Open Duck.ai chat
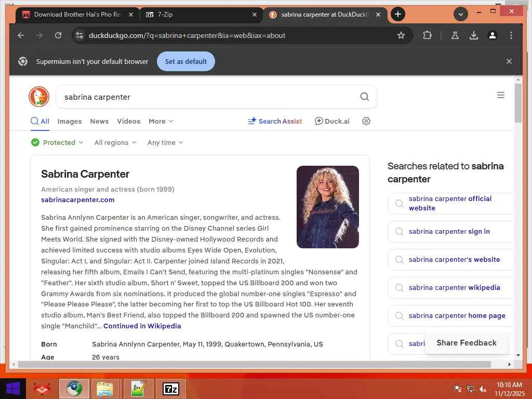Viewport: 532px width, 399px height. click(x=332, y=121)
